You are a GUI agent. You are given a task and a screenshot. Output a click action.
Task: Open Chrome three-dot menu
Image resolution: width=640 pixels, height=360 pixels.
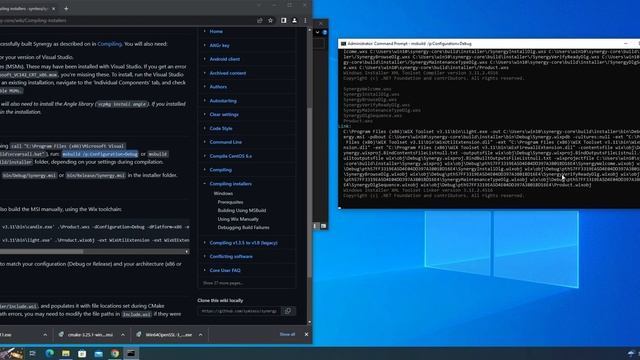click(x=305, y=20)
